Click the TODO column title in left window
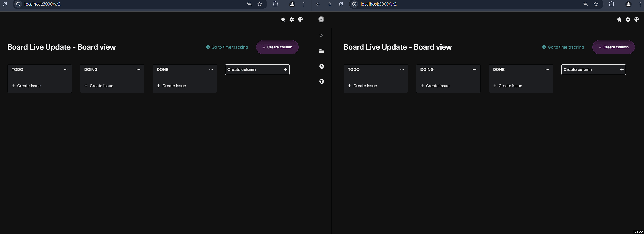 pyautogui.click(x=17, y=70)
